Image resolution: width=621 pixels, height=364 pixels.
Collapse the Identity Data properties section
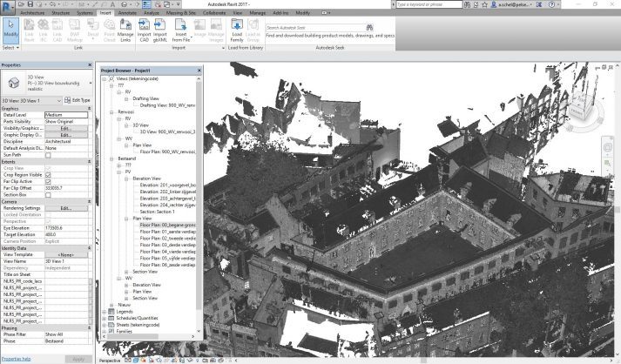pos(90,248)
